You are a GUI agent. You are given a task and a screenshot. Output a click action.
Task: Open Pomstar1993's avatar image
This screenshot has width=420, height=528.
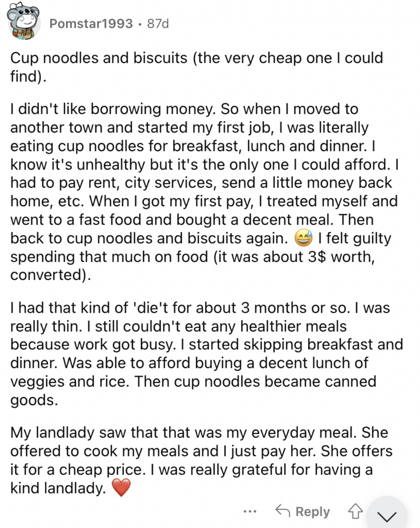click(x=24, y=23)
